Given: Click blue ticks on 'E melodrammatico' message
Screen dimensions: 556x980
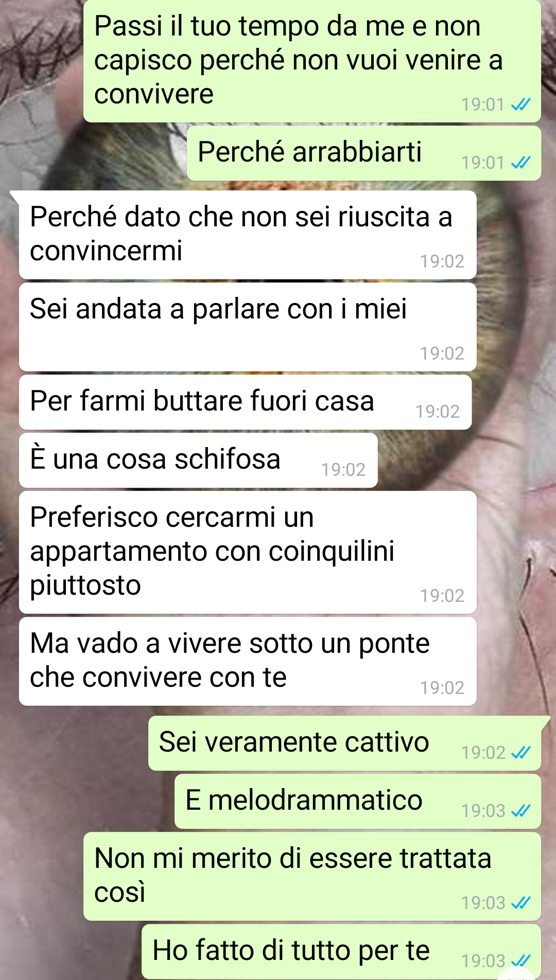Looking at the screenshot, I should coord(520,811).
